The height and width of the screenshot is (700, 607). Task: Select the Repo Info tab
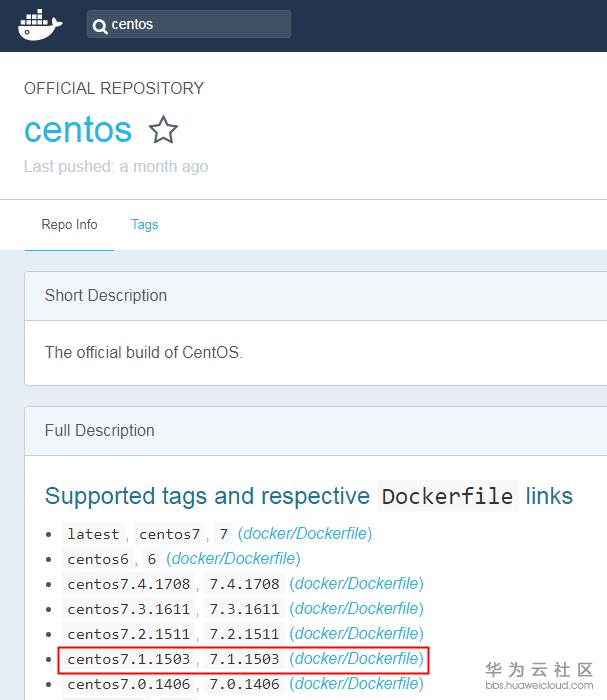[x=69, y=224]
